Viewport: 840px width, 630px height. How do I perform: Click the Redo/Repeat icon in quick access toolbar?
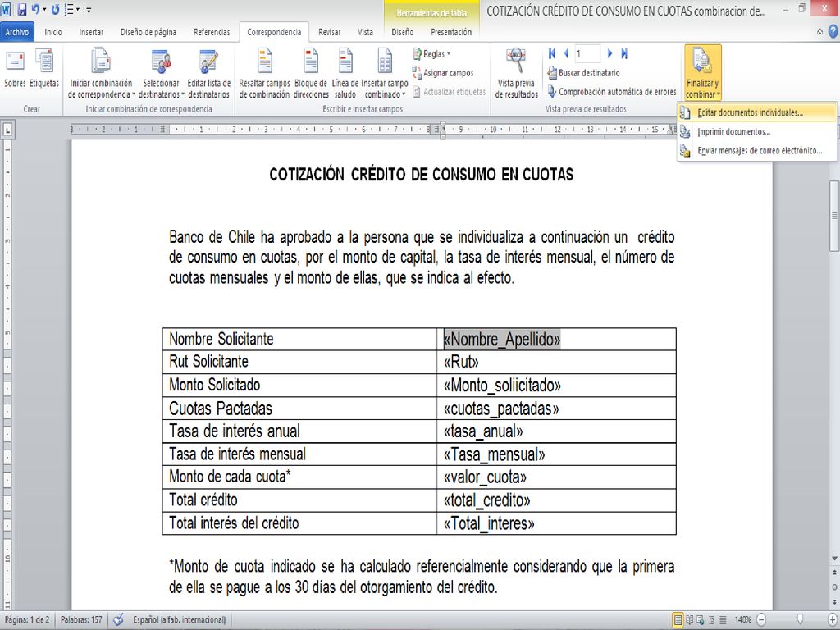55,10
